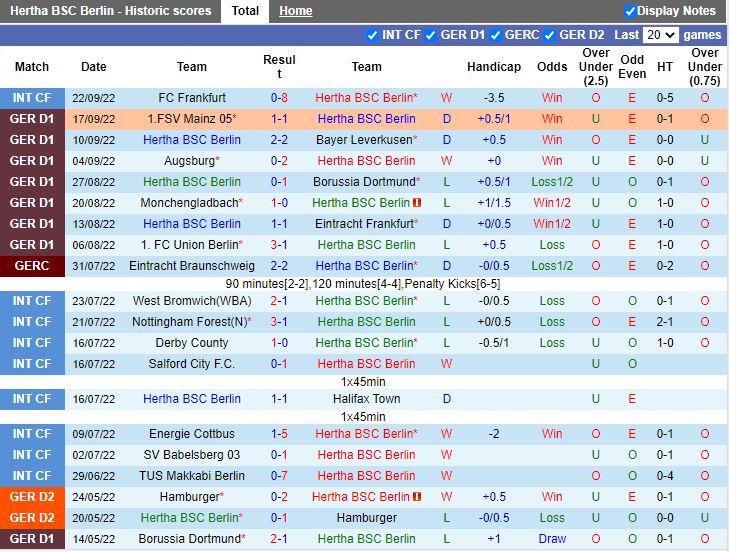Click the 31/07/22 date cell
This screenshot has width=729, height=552.
click(93, 266)
